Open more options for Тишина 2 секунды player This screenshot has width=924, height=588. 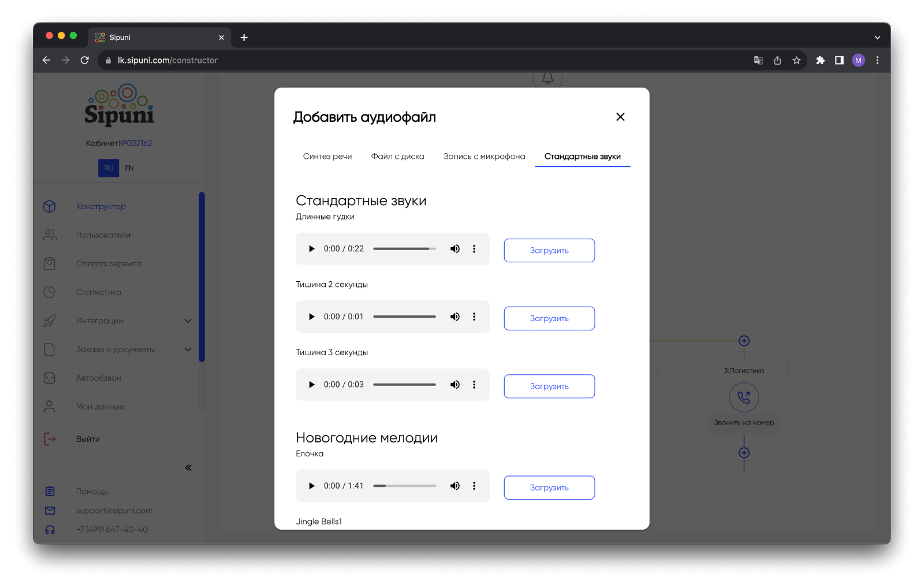(x=474, y=317)
